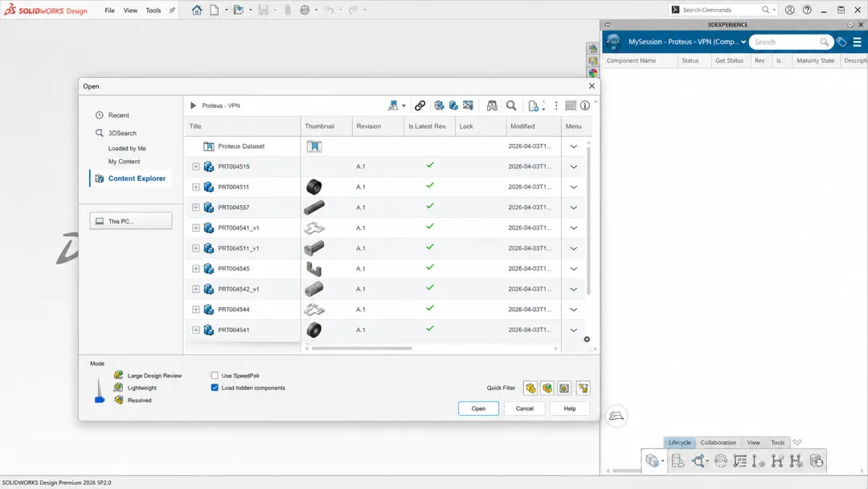Click the document with user icon in the Lifecycle toolbar
Image resolution: width=868 pixels, height=489 pixels.
(678, 461)
